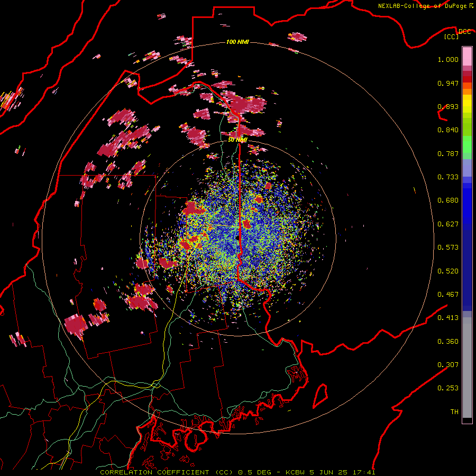Click the black radar site dot at center
This screenshot has width=476, height=476.
pos(237,239)
